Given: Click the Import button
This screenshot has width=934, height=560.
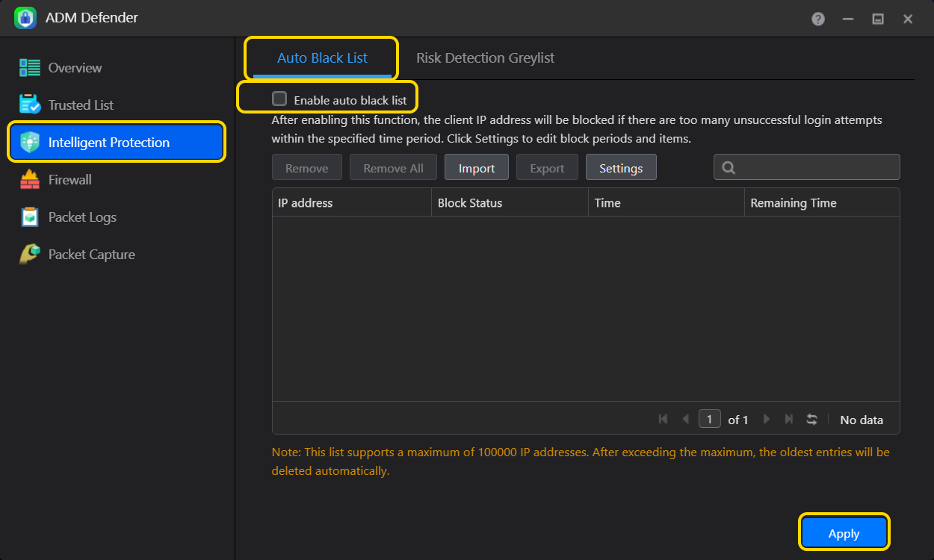Looking at the screenshot, I should coord(477,168).
